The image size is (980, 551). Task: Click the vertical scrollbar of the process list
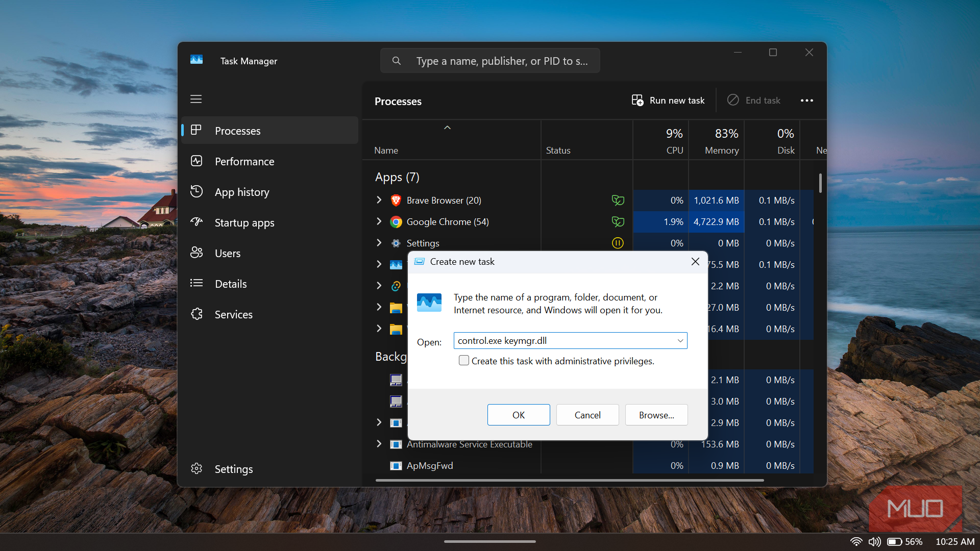[x=820, y=184]
